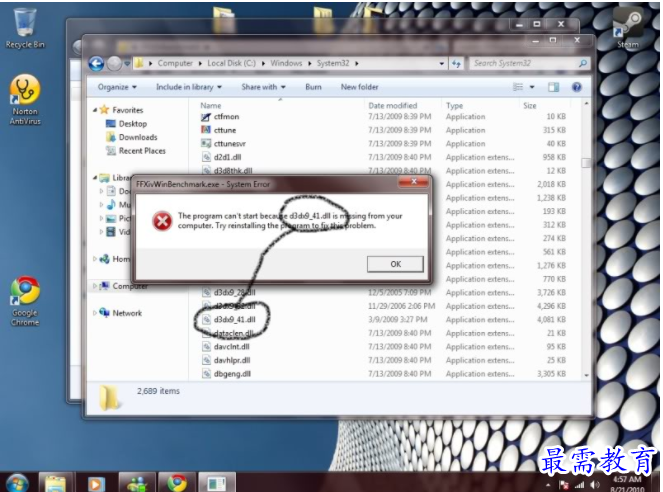Close the System Error dialog

tap(414, 182)
